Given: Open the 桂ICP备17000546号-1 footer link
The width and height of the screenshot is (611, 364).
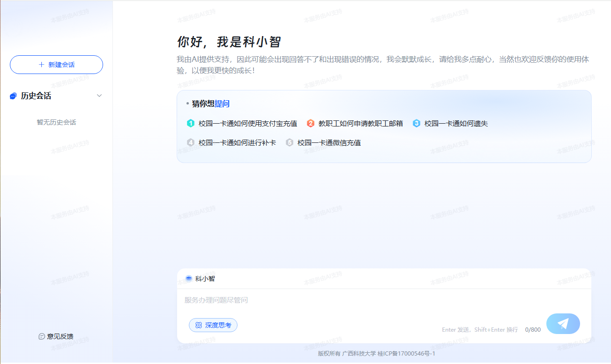Looking at the screenshot, I should 406,354.
